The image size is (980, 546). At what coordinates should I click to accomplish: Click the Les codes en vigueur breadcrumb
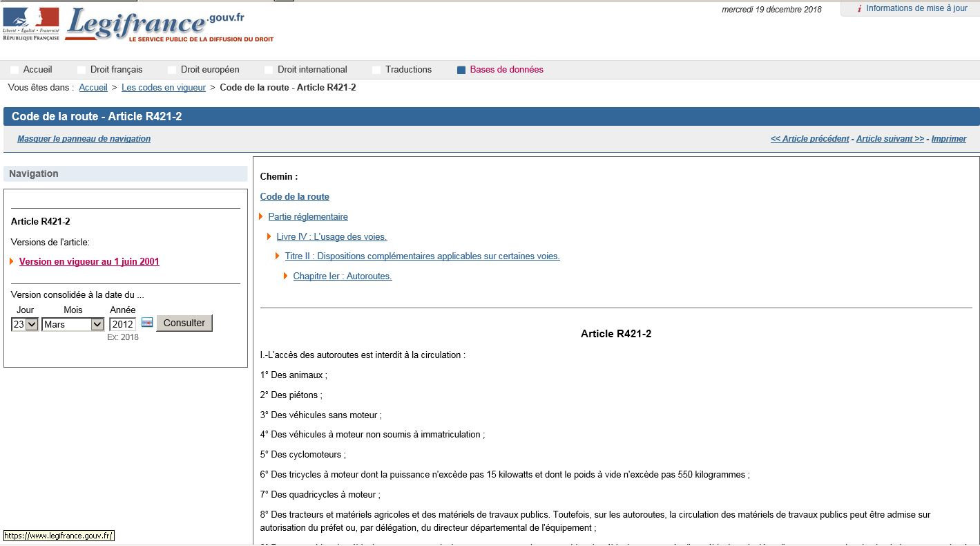point(164,88)
